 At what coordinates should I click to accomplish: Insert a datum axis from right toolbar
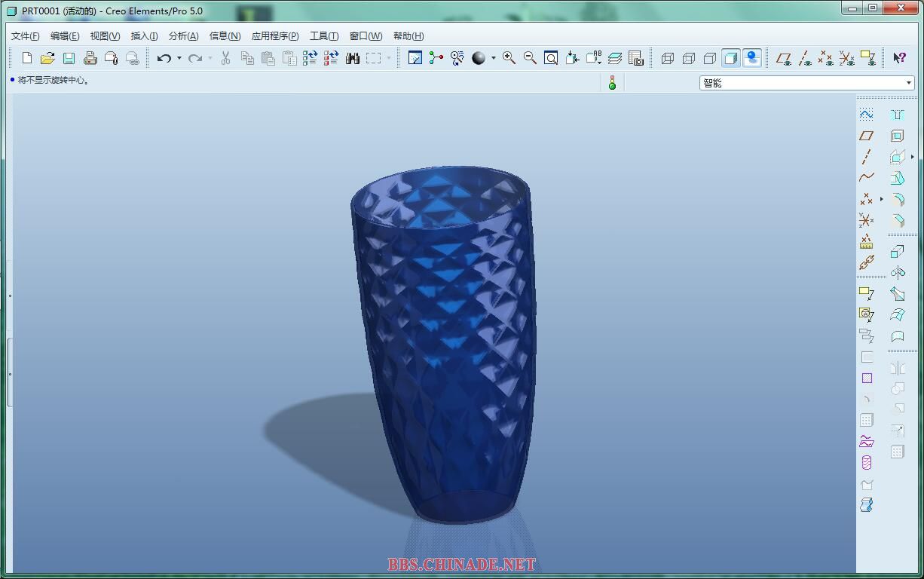[x=866, y=157]
